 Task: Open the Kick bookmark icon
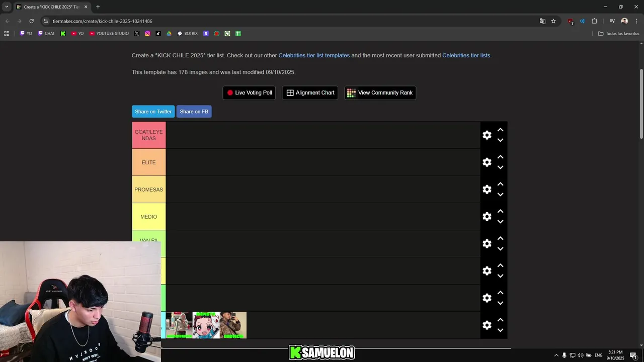63,34
